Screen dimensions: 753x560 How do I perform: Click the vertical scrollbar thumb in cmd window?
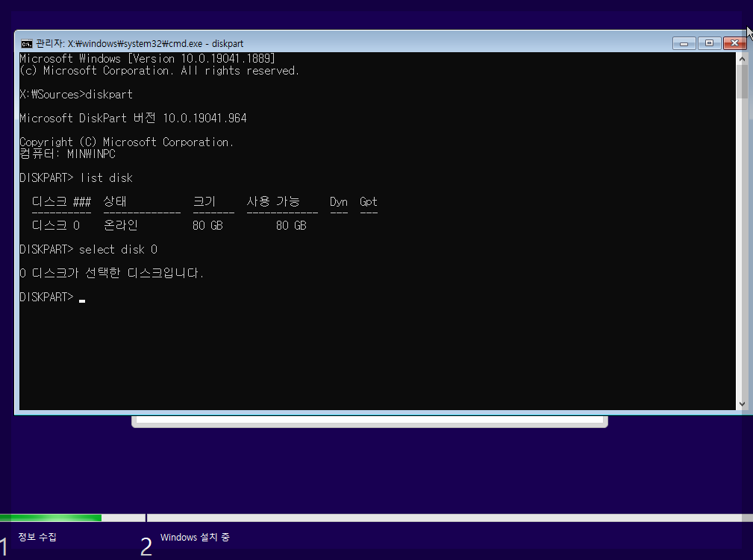point(742,83)
